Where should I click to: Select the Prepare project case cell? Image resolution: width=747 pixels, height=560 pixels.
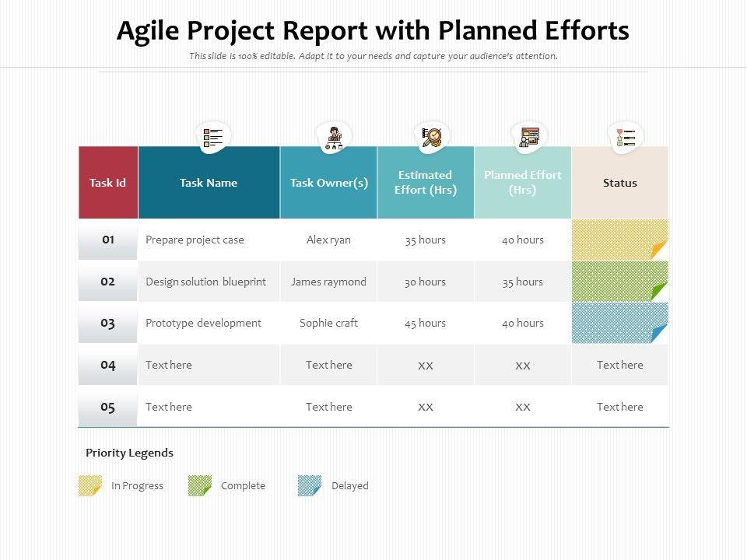tap(195, 240)
